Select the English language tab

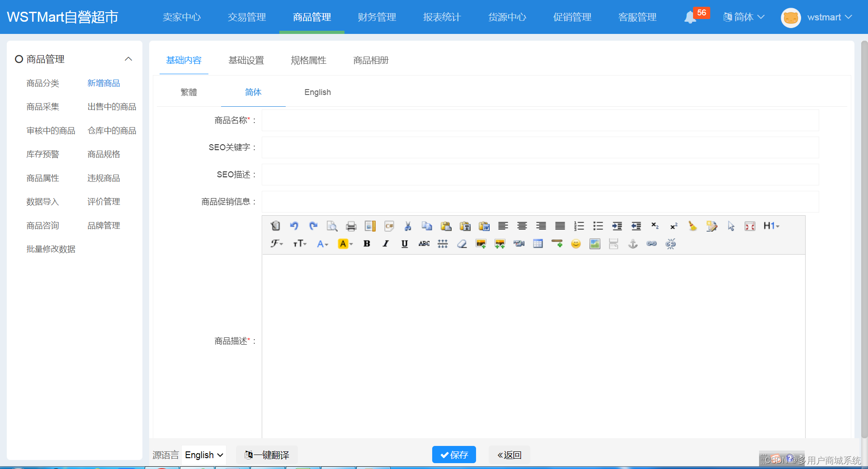click(x=318, y=92)
